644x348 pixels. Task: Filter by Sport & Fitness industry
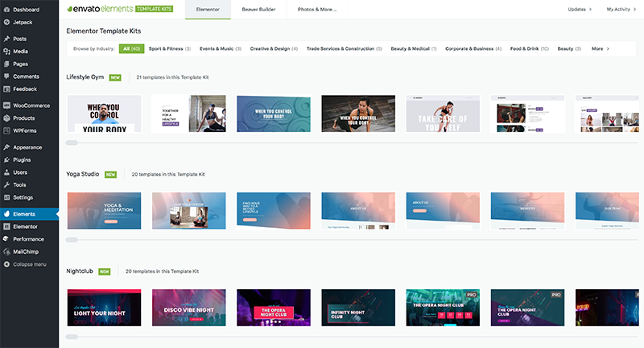coord(170,48)
